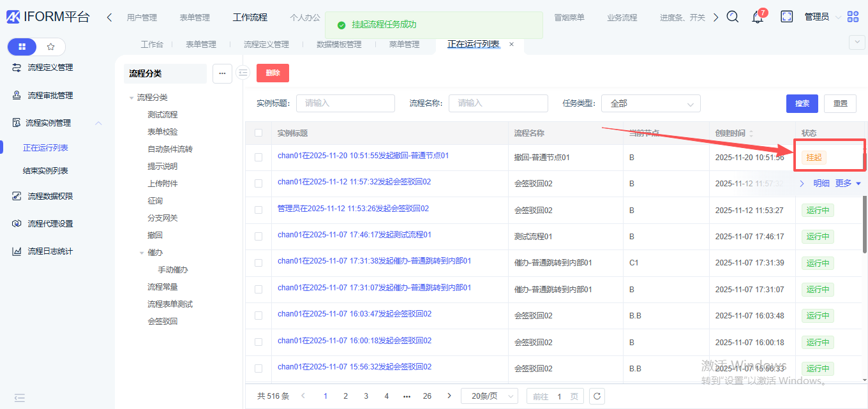Viewport: 868px width, 409px height.
Task: Open the 20条/页 page size dropdown
Action: tap(490, 396)
